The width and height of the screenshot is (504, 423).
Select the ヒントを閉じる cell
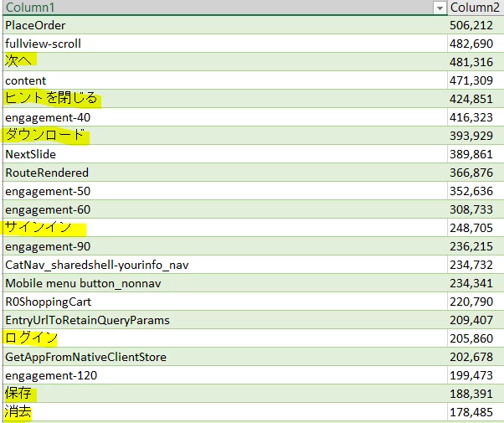pos(225,99)
